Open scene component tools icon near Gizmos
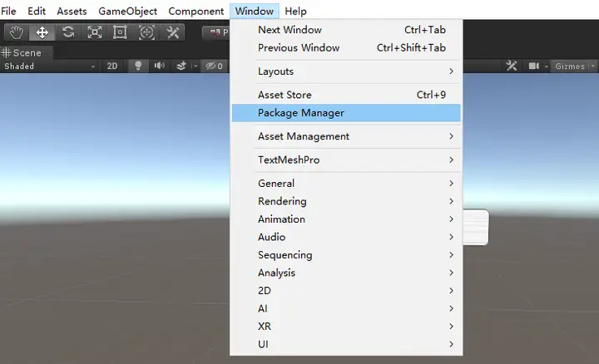This screenshot has height=364, width=599. pos(512,66)
